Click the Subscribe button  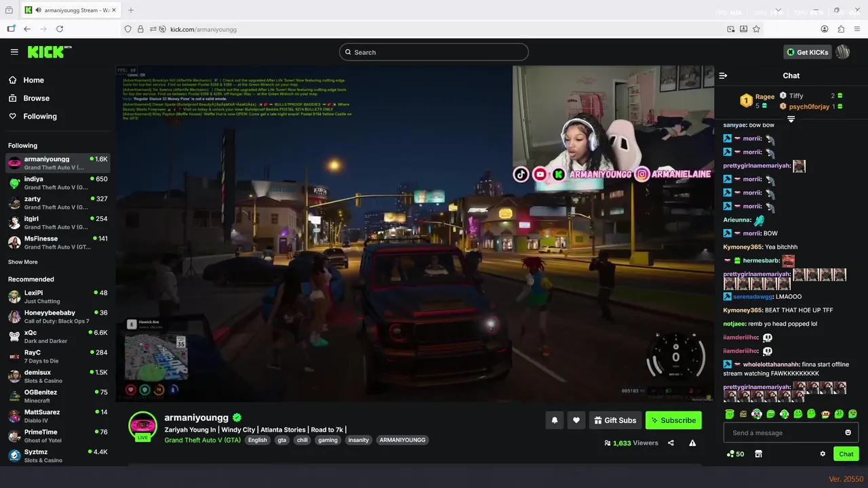click(673, 420)
